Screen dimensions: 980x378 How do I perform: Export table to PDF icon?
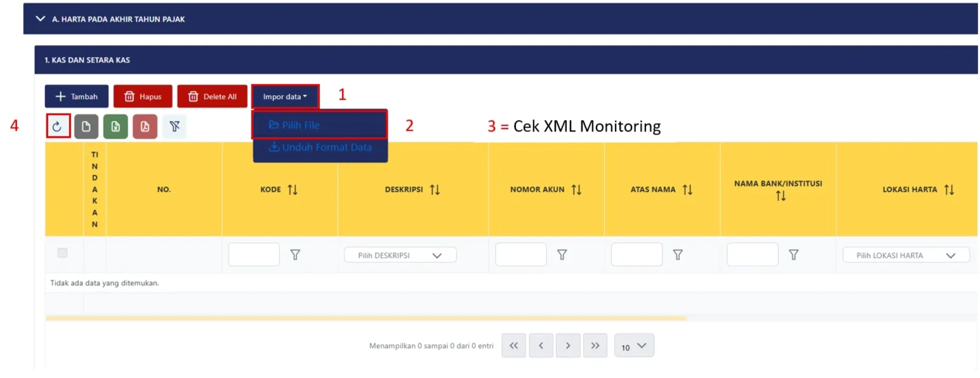point(145,126)
